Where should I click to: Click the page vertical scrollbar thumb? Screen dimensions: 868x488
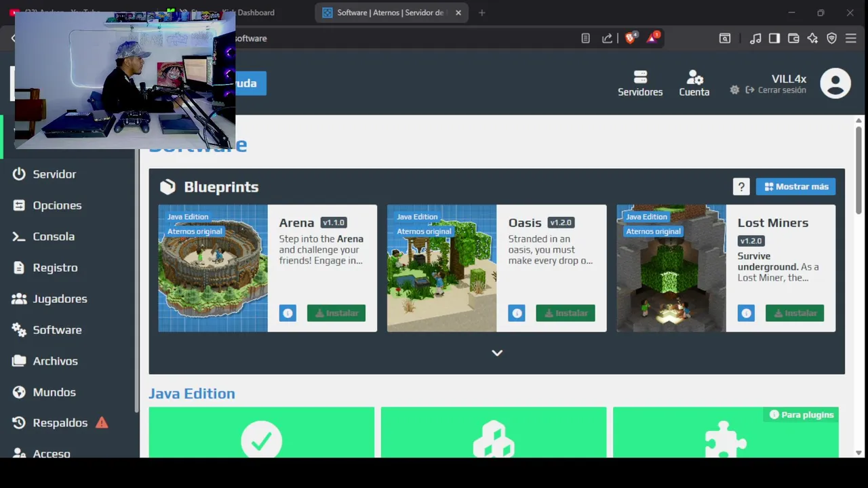coord(859,171)
